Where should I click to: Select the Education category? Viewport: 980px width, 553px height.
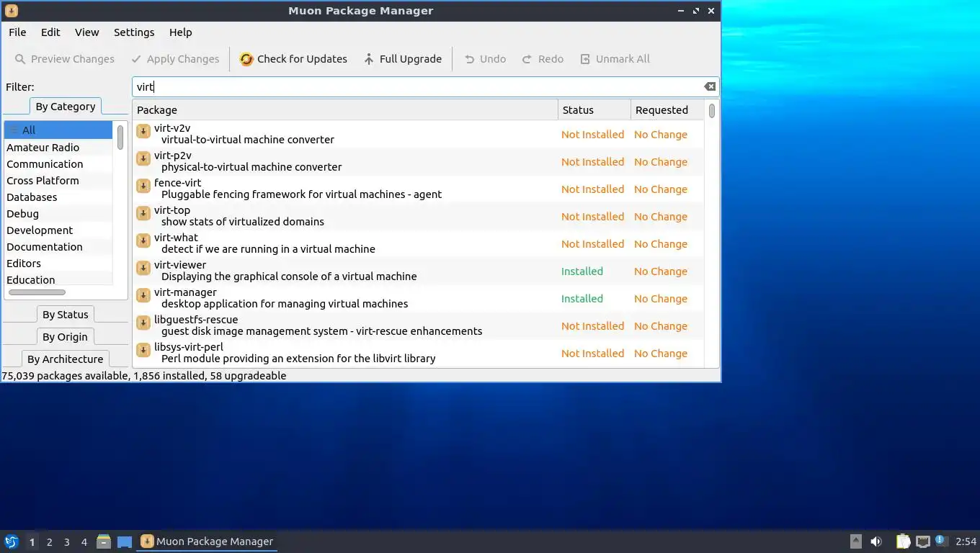(58, 279)
